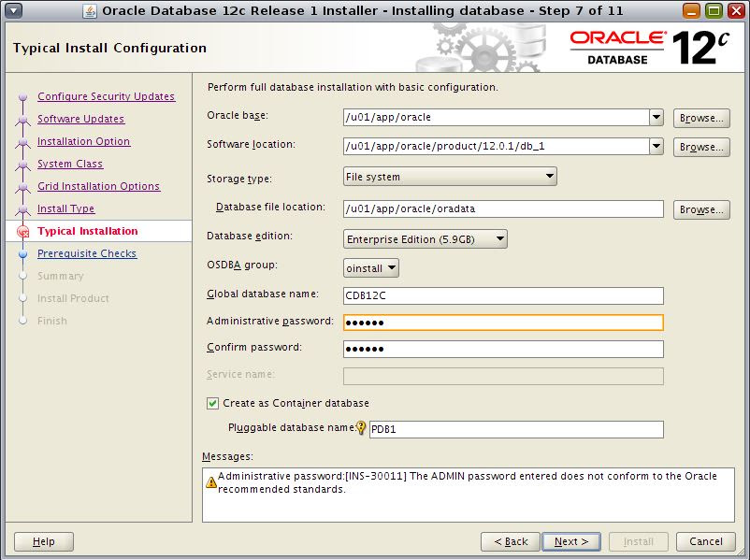Go to System Class step

[x=70, y=164]
